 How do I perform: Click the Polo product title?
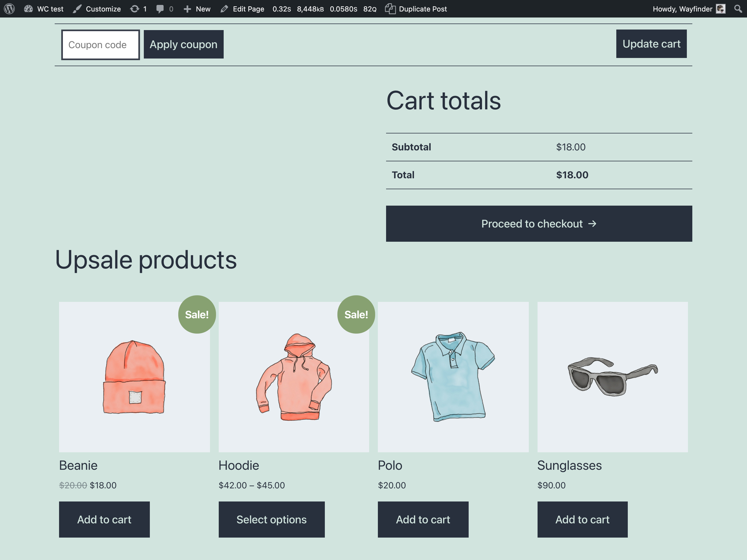click(x=390, y=465)
